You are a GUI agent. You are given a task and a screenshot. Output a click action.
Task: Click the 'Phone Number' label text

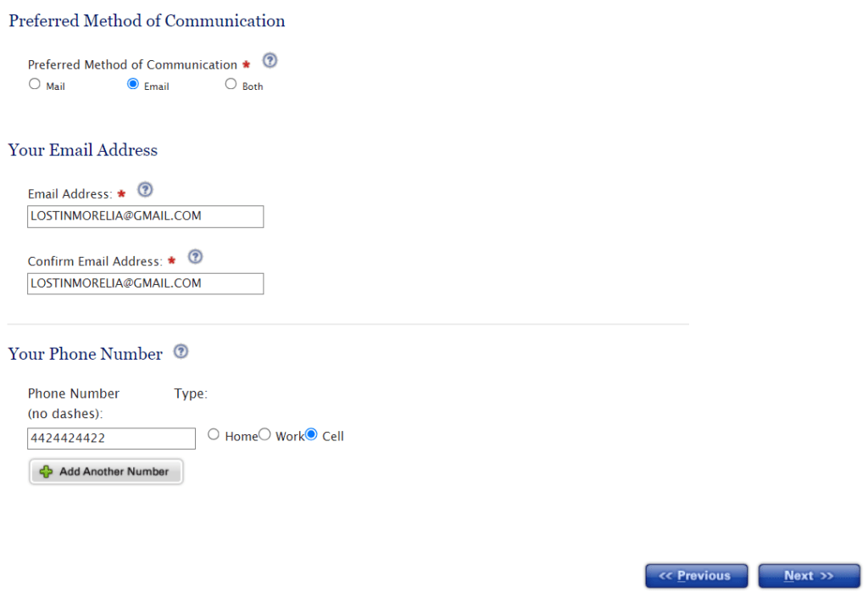click(74, 394)
